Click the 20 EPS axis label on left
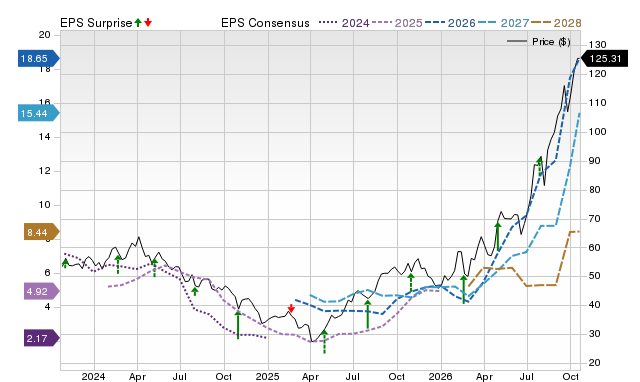 click(x=44, y=35)
